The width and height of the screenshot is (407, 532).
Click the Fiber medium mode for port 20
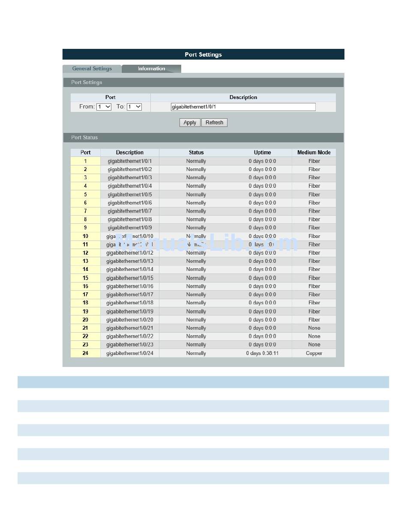click(x=314, y=320)
